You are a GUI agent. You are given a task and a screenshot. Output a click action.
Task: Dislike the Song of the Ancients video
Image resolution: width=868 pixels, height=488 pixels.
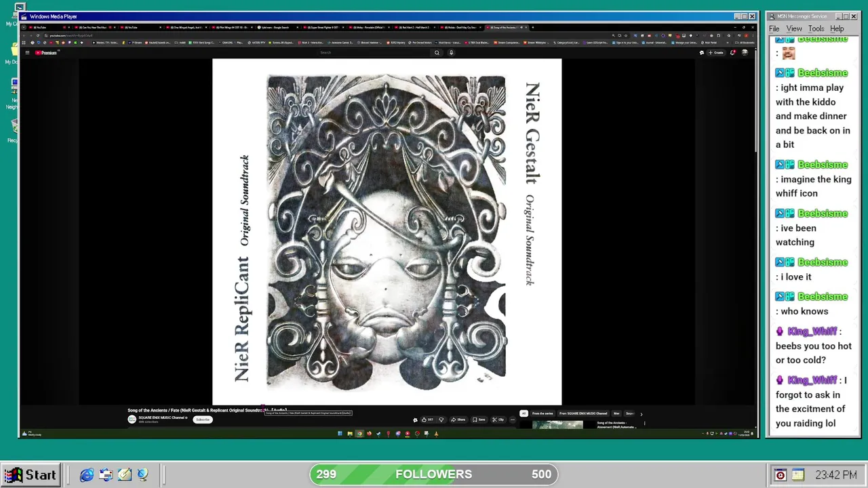click(441, 420)
